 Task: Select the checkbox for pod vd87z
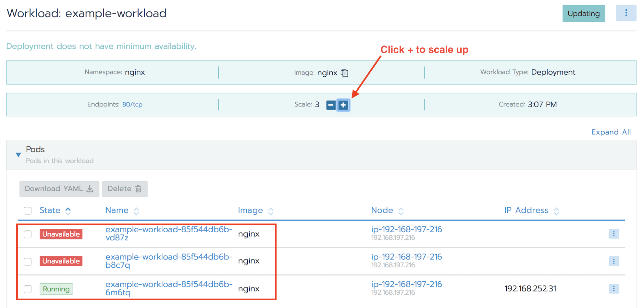pos(28,234)
